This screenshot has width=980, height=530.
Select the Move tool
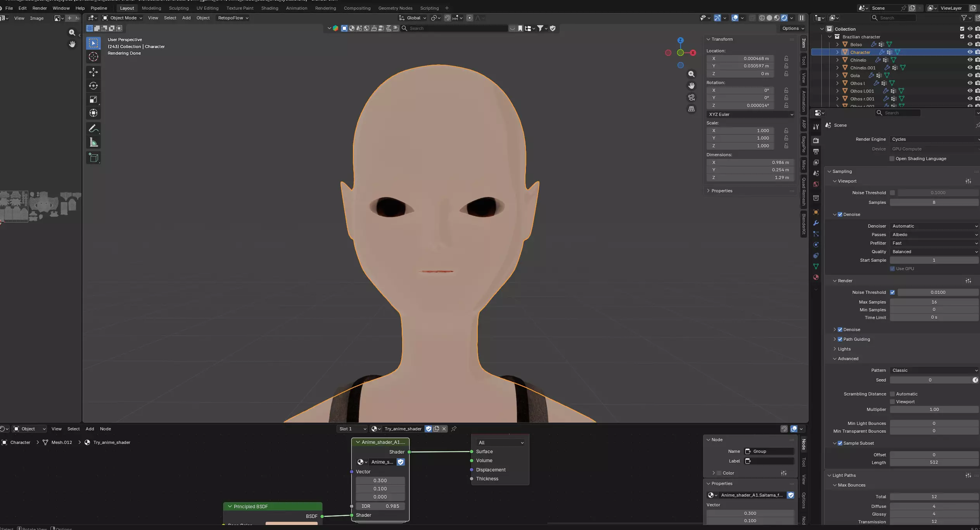93,72
